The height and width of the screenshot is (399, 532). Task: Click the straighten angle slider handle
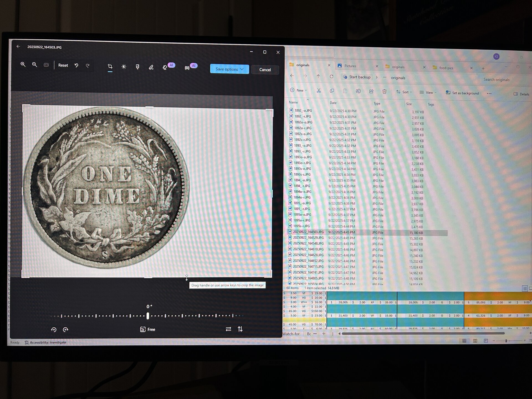(x=148, y=316)
